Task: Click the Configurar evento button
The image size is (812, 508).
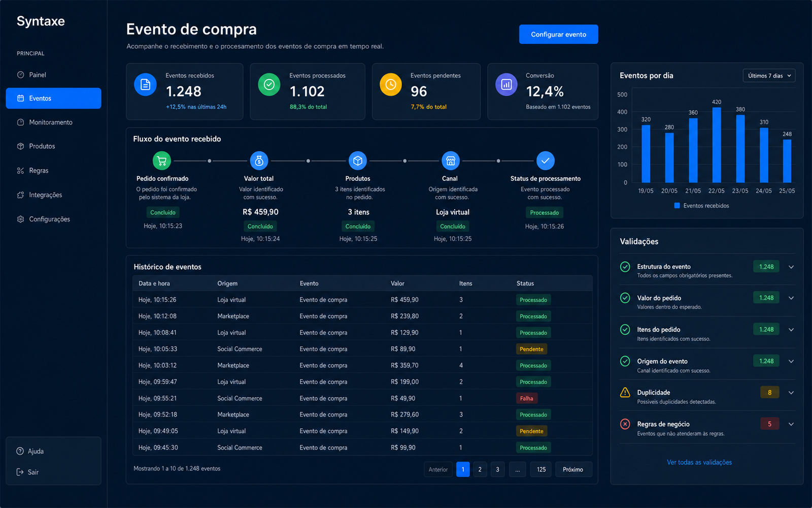Action: (x=558, y=35)
